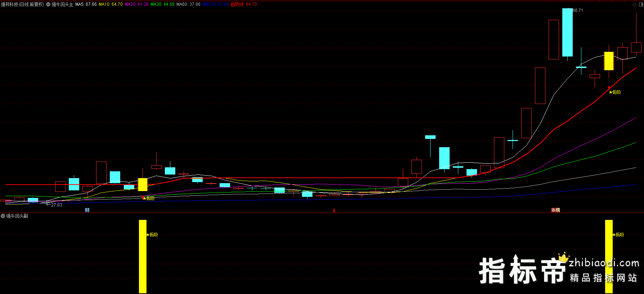Click the blue MA120: 33.25 label

[216, 4]
